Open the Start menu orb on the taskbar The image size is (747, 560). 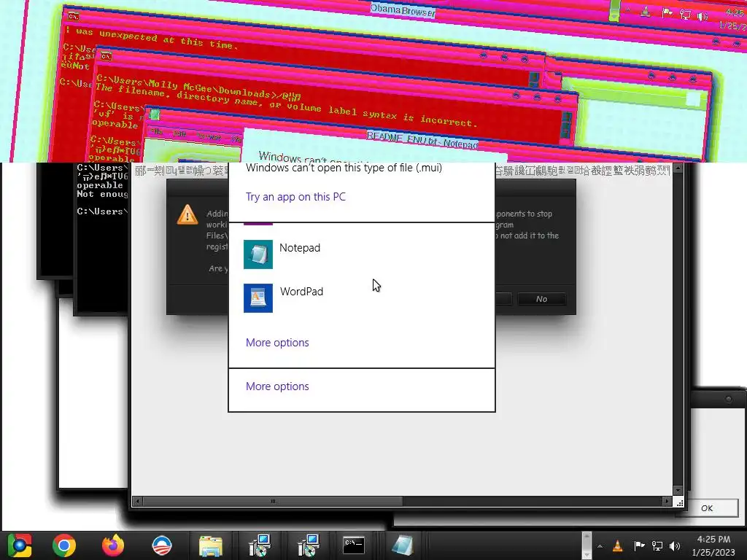point(20,545)
